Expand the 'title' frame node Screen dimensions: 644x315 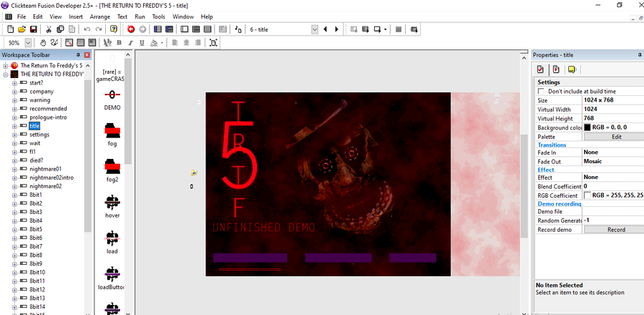15,126
